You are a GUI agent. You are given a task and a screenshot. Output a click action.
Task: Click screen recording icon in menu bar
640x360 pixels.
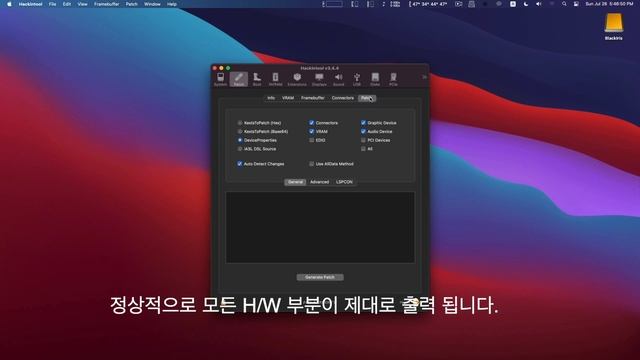459,4
